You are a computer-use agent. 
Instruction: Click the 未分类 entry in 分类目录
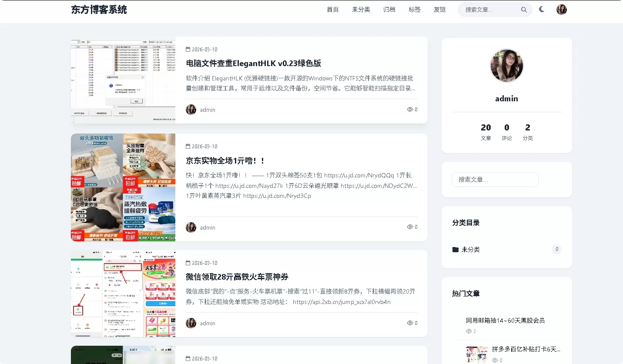click(469, 249)
